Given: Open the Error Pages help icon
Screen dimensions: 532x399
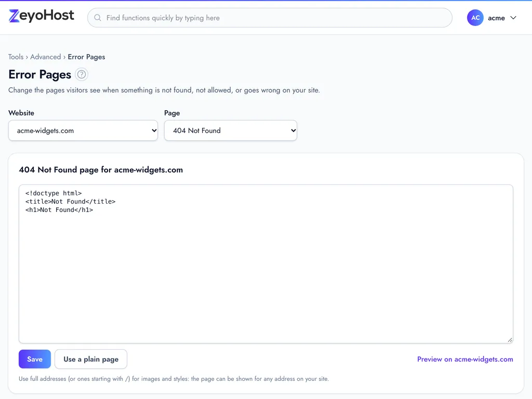Looking at the screenshot, I should pos(82,74).
